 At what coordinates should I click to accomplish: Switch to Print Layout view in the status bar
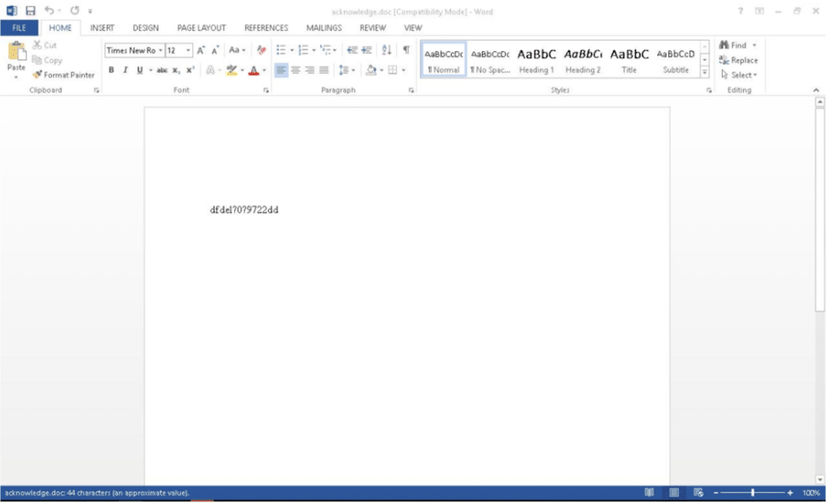pyautogui.click(x=673, y=493)
